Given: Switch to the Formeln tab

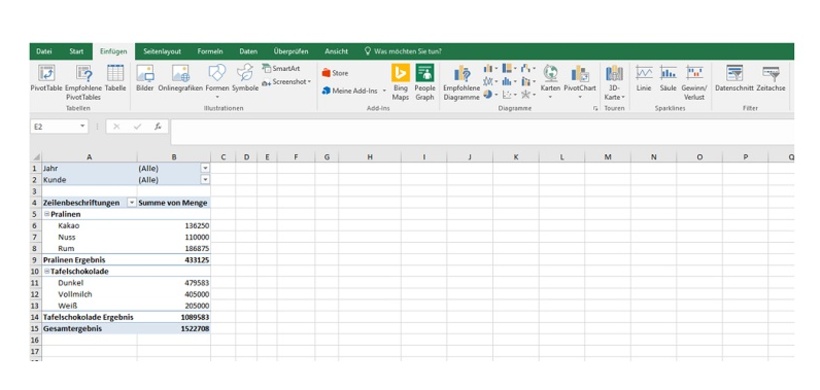Looking at the screenshot, I should tap(210, 51).
